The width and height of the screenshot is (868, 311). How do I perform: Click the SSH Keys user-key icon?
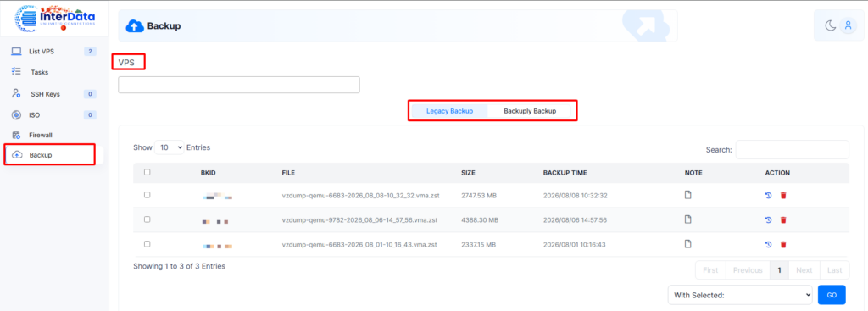point(17,93)
